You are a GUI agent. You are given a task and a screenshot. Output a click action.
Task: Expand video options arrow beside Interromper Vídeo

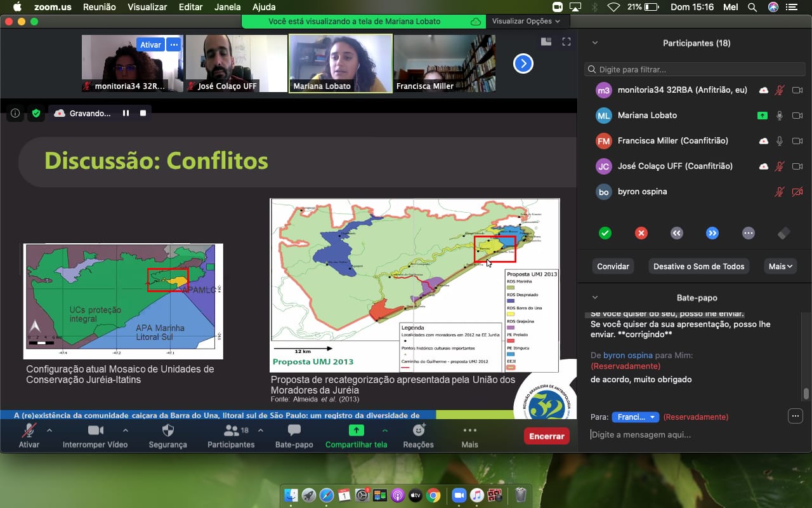point(125,430)
